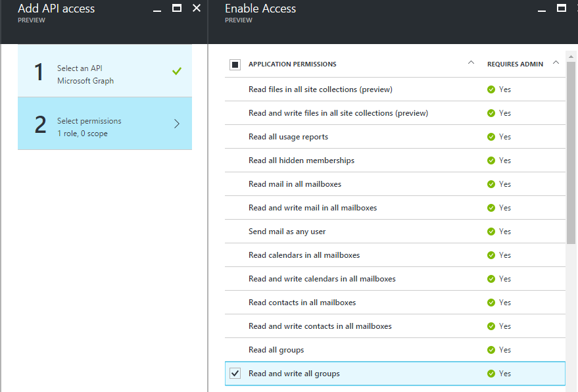
Task: Expand Select permissions step chevron
Action: tap(176, 124)
